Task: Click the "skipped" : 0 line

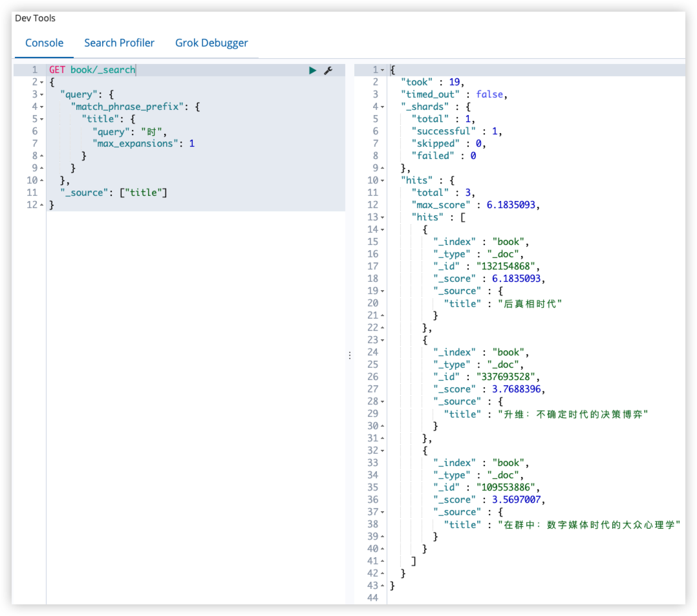Action: point(449,143)
